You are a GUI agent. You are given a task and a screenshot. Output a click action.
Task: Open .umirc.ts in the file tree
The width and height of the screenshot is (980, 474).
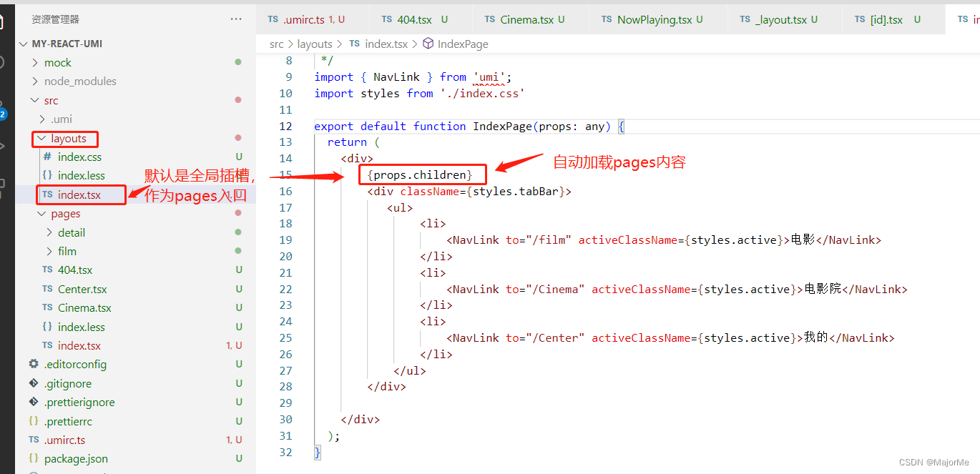click(64, 440)
